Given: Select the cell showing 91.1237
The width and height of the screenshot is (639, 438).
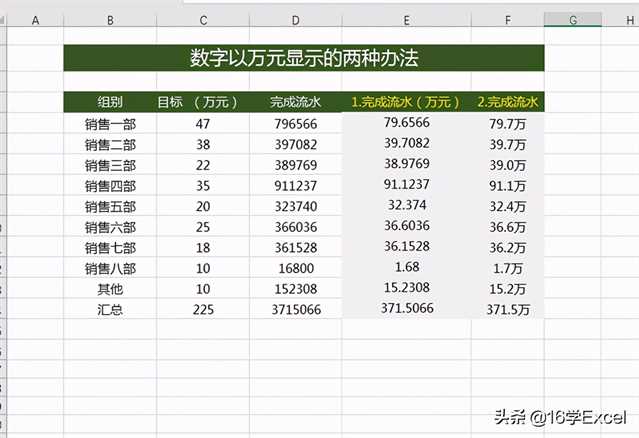Looking at the screenshot, I should 406,185.
